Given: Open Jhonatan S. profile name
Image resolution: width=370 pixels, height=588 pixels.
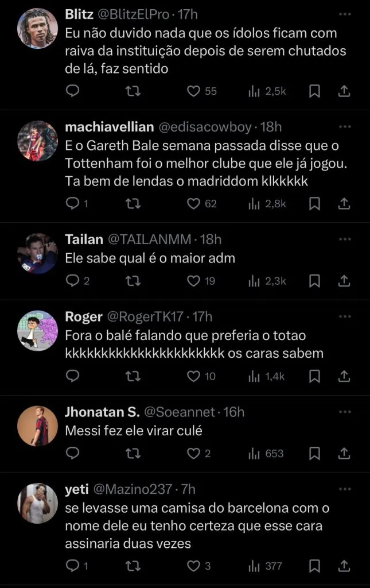Looking at the screenshot, I should [x=102, y=412].
